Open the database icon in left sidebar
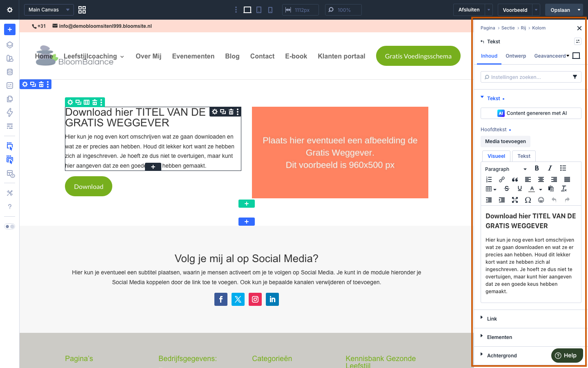This screenshot has width=588, height=368. 10,72
